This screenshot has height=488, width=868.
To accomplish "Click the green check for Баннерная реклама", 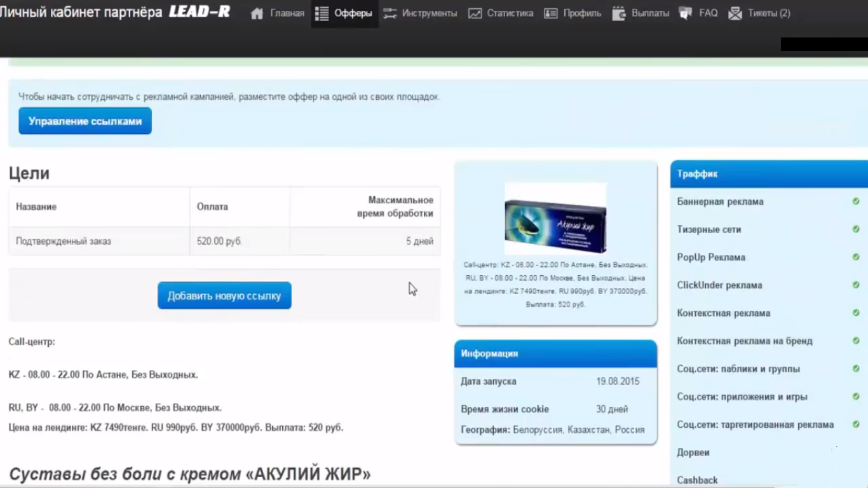I will [x=856, y=201].
